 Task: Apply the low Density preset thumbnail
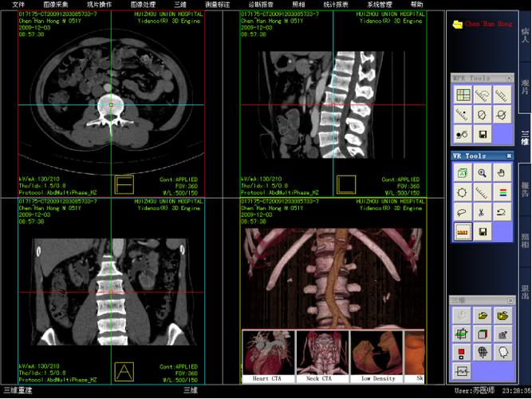point(376,356)
